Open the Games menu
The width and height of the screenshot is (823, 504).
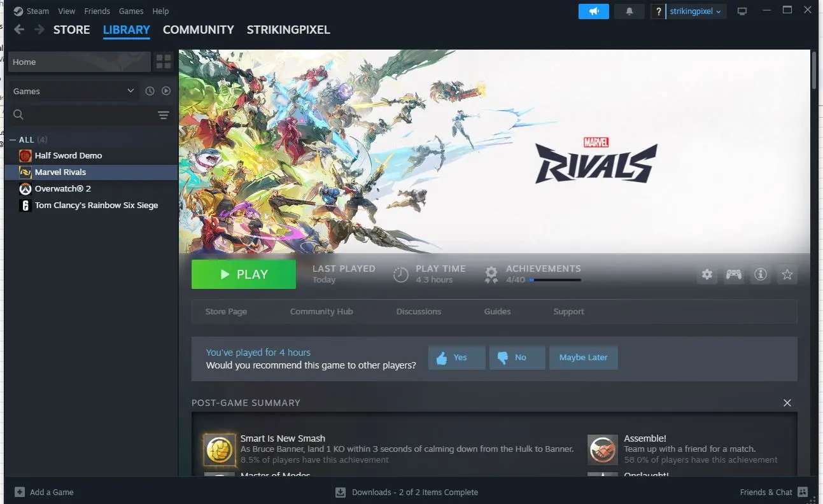[x=131, y=11]
